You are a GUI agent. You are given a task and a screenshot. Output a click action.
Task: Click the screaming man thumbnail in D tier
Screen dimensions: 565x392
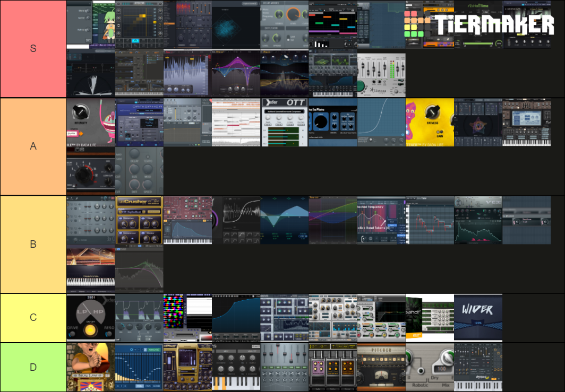pos(91,367)
